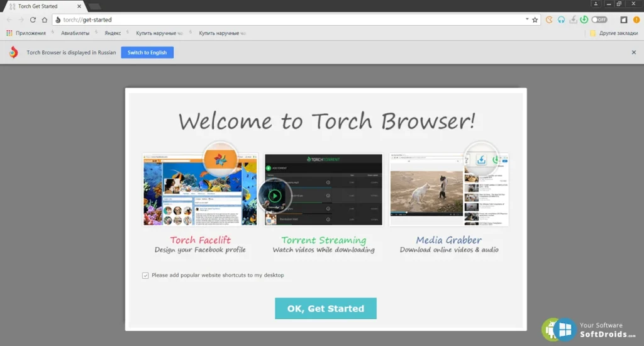Click the Media Grabber screenshot thumbnail
Viewport: 644px width, 346px height.
tap(449, 190)
